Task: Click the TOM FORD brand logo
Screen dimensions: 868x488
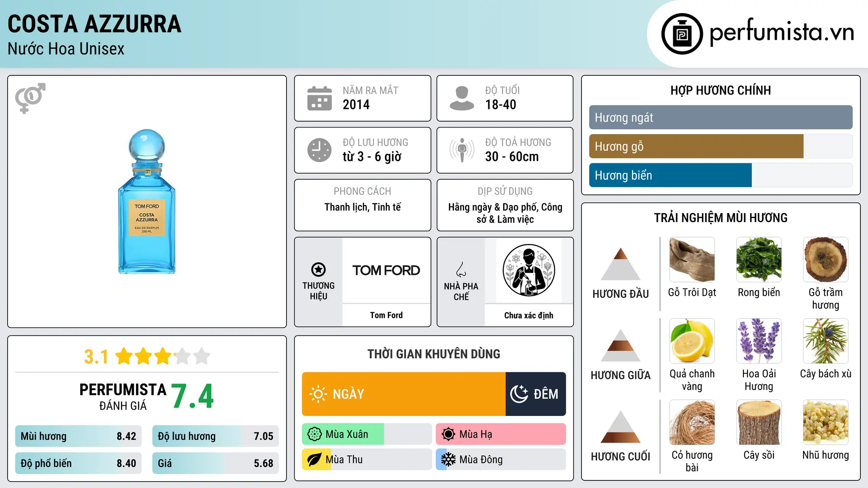Action: (x=386, y=270)
